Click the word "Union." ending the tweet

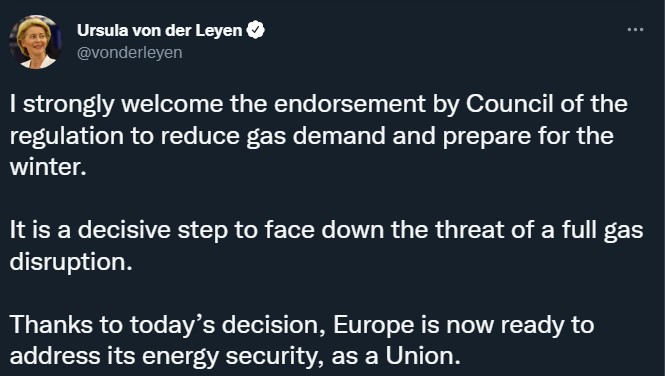[423, 356]
